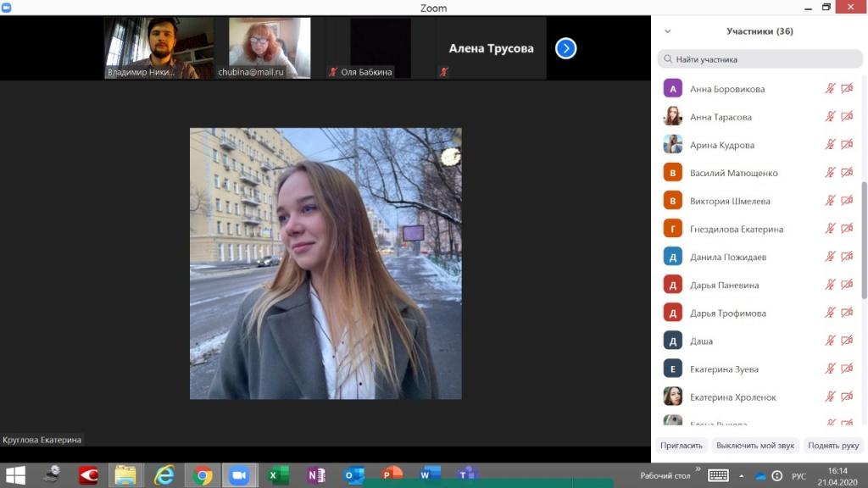Click camera-off icon for Василий Матющенко
Viewport: 868px width, 488px height.
[x=847, y=173]
